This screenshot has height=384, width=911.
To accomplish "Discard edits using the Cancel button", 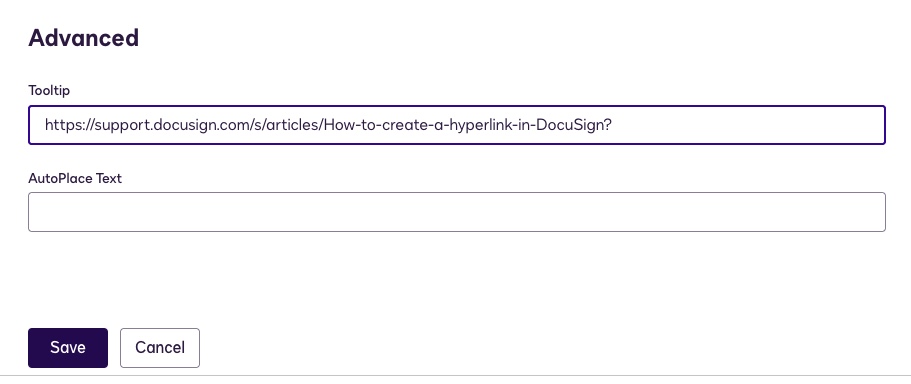I will (160, 347).
